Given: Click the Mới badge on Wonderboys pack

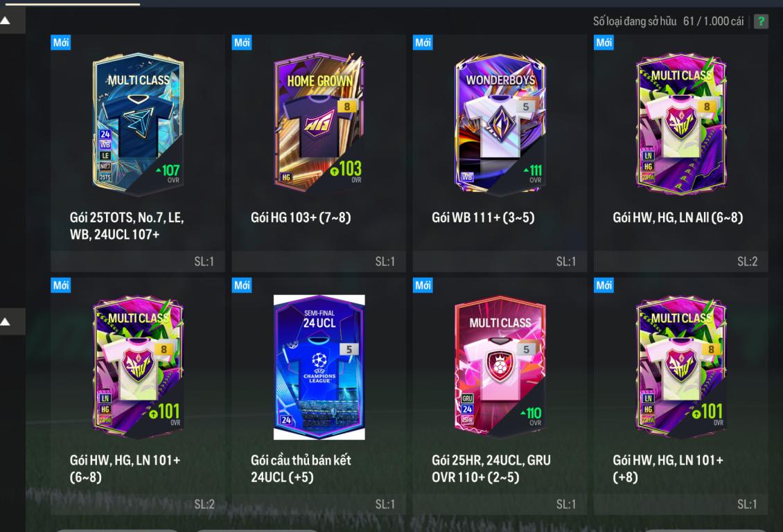Looking at the screenshot, I should point(423,42).
